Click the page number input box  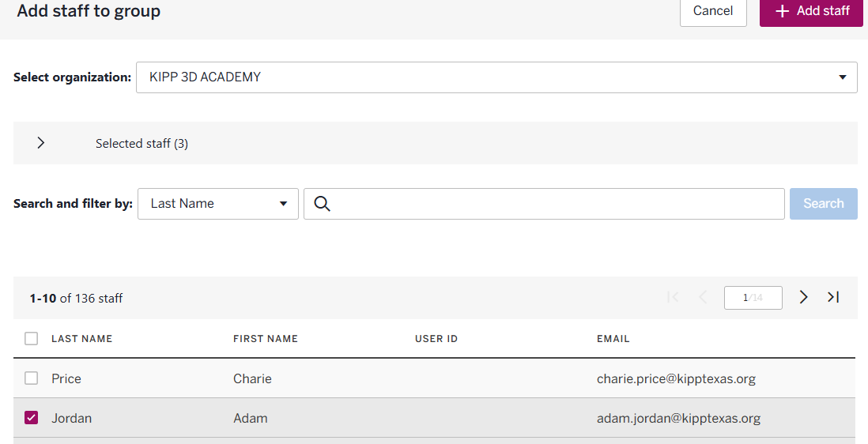(x=753, y=298)
